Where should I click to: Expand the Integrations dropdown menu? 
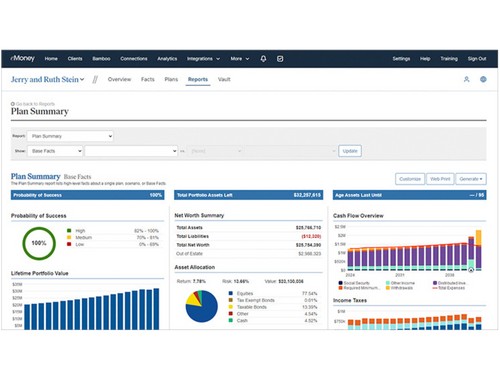click(203, 59)
